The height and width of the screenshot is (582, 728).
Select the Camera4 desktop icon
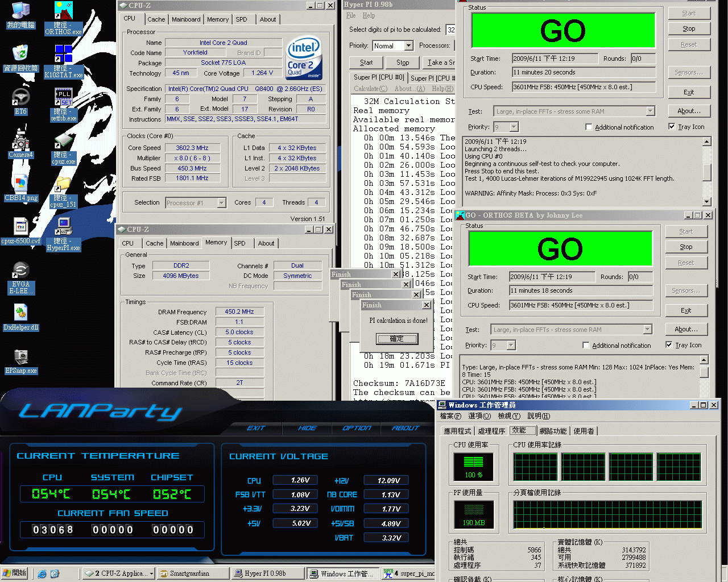tap(20, 145)
